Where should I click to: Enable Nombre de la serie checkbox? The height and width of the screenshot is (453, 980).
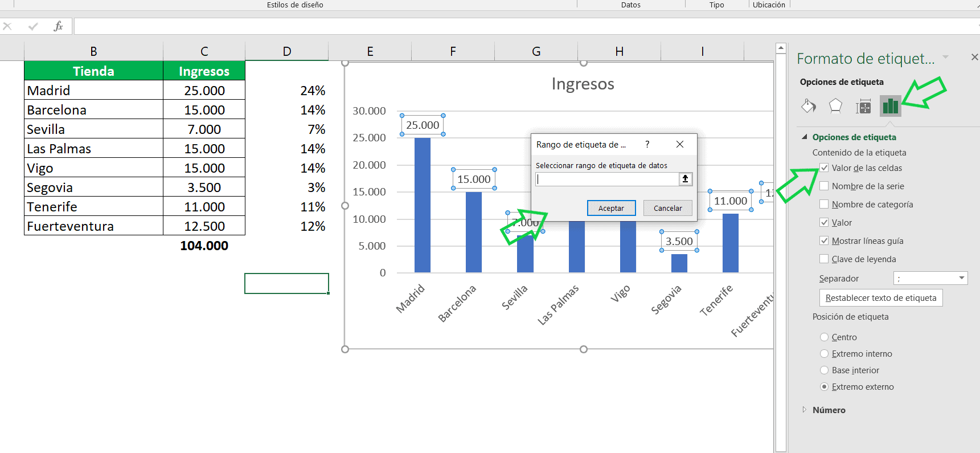(x=824, y=186)
